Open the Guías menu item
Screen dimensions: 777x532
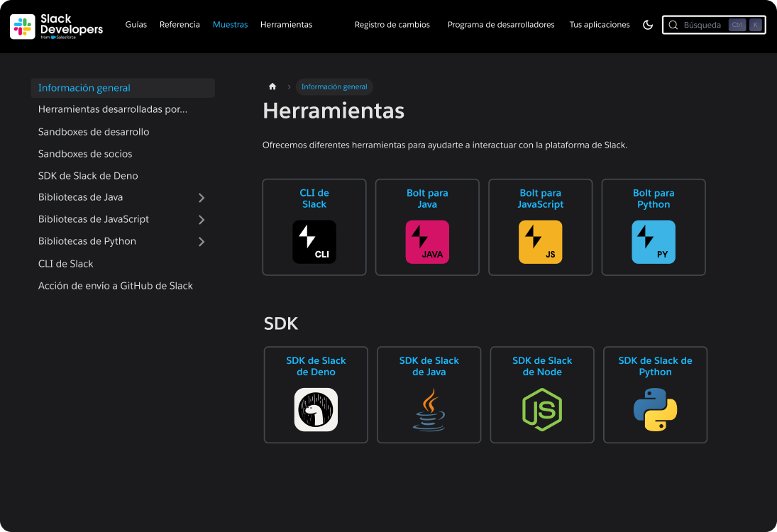coord(136,25)
